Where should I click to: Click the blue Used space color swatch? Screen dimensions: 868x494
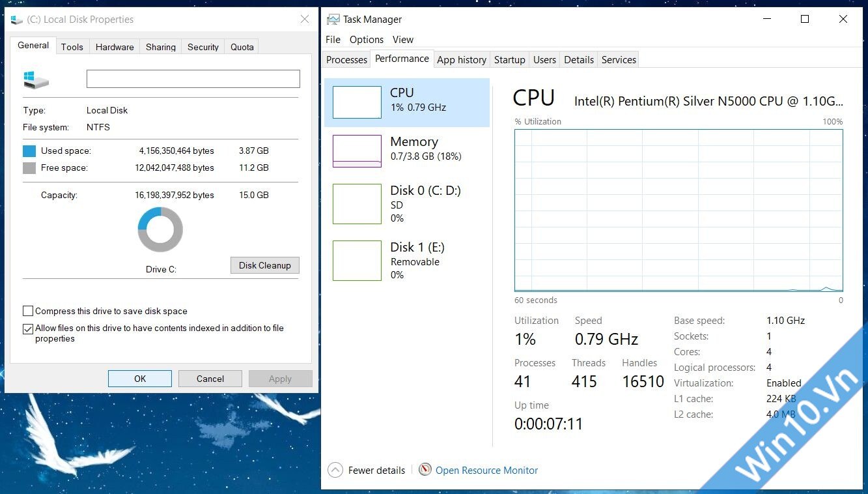point(30,151)
